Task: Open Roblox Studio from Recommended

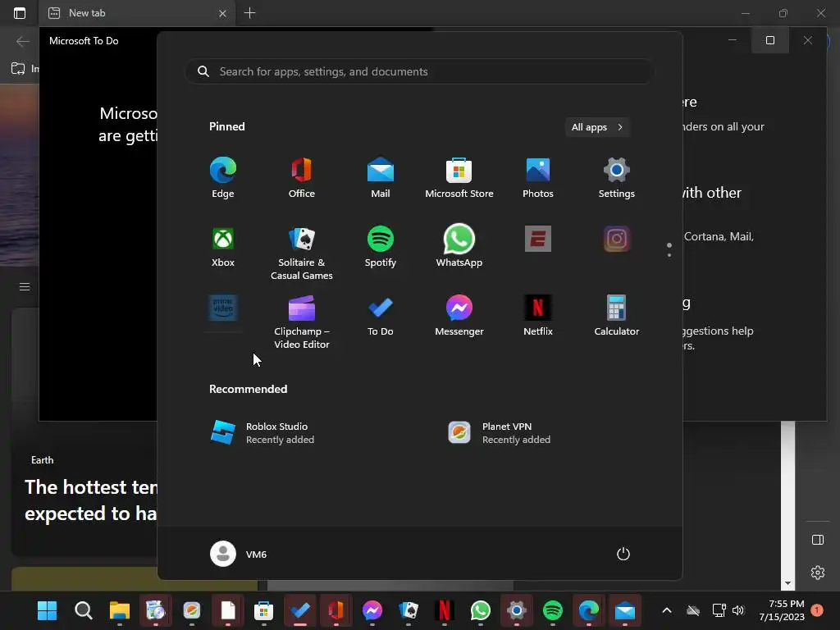Action: (x=262, y=433)
